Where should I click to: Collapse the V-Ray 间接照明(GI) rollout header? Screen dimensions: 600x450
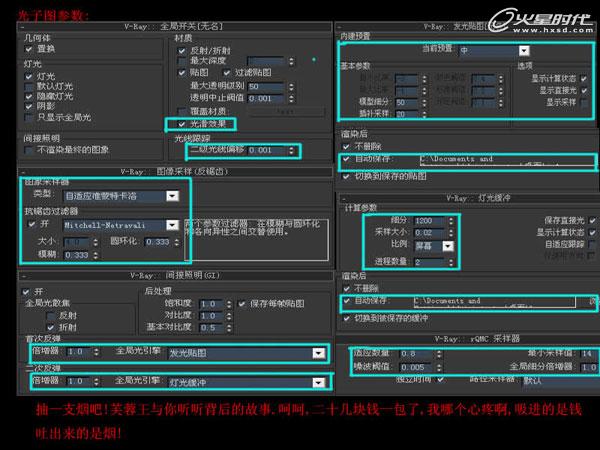pyautogui.click(x=174, y=276)
